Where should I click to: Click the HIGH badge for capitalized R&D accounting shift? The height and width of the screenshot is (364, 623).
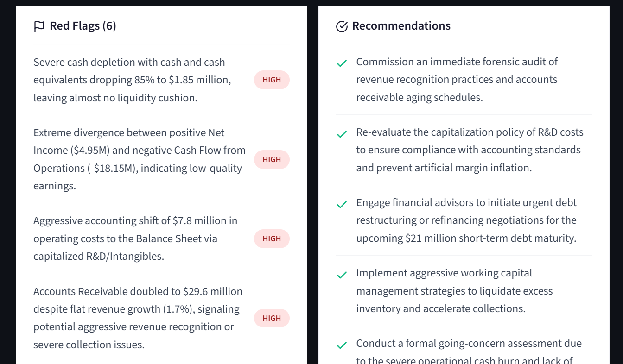[272, 238]
